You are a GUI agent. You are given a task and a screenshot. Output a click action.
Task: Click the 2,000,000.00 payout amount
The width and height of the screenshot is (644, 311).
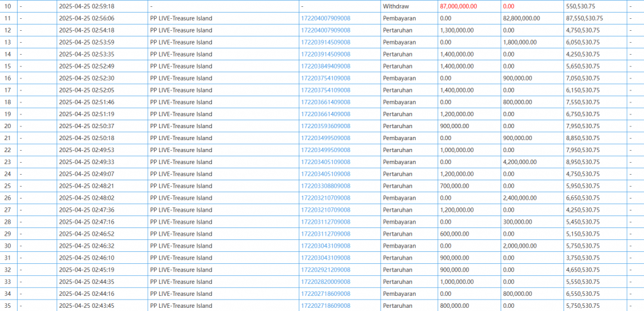519,246
